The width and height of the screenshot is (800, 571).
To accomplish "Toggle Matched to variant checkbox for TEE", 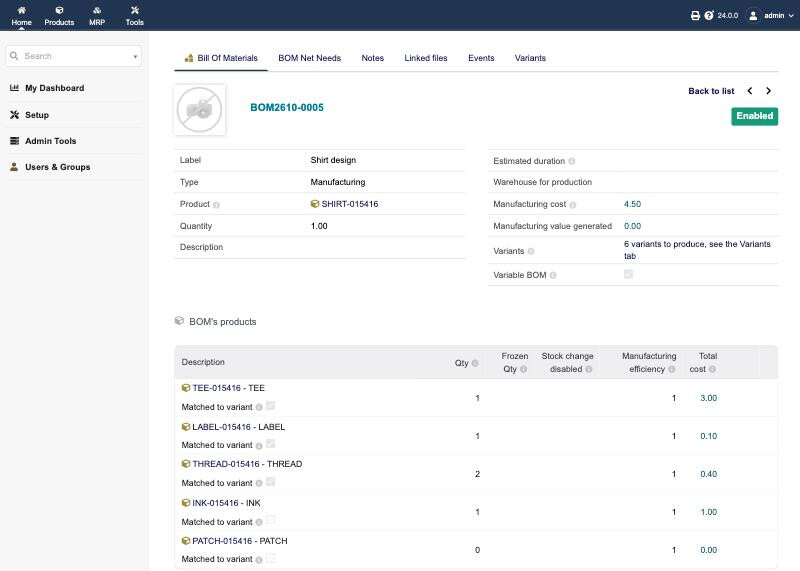I will tap(270, 406).
